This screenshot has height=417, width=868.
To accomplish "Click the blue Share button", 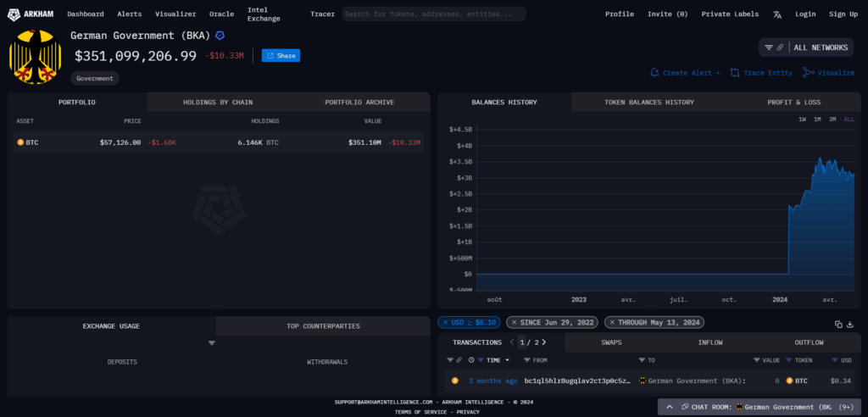I will tap(281, 55).
